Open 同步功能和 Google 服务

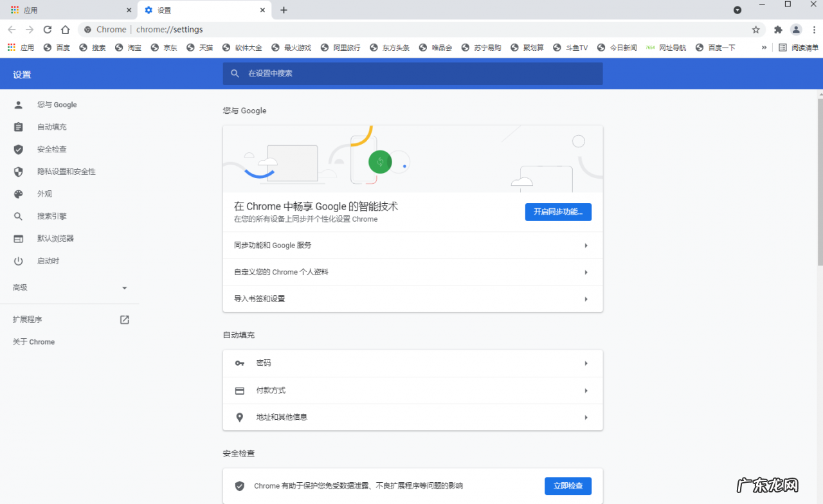click(413, 245)
